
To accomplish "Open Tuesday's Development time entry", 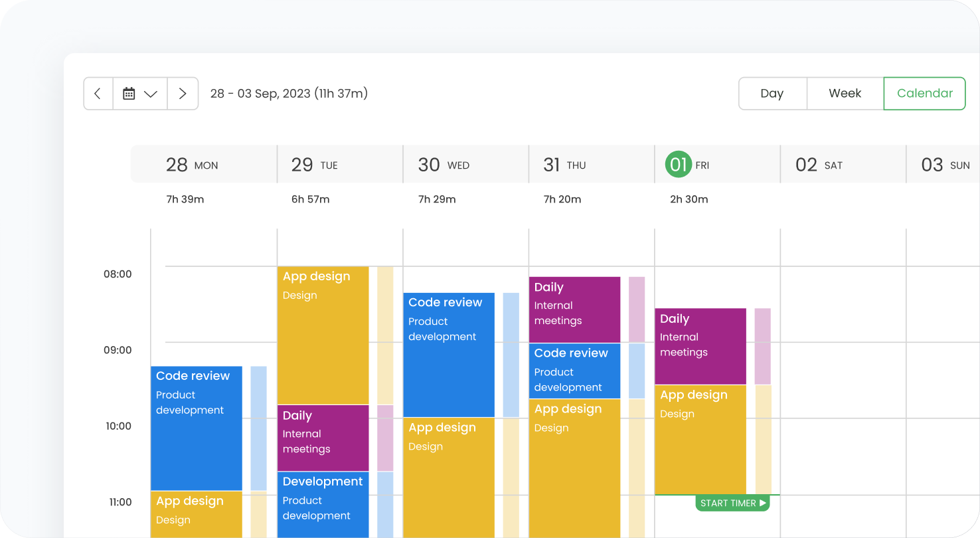I will pyautogui.click(x=323, y=505).
